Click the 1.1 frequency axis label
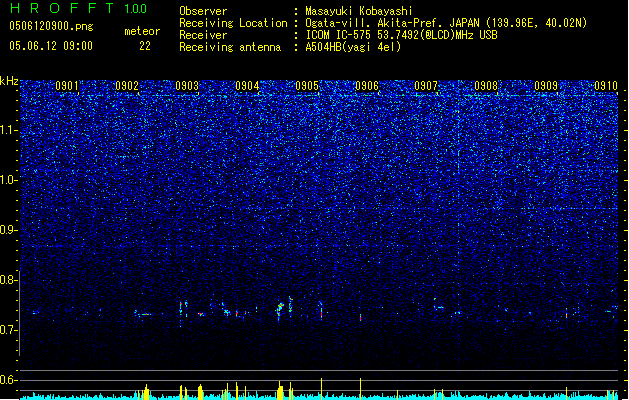 8,130
